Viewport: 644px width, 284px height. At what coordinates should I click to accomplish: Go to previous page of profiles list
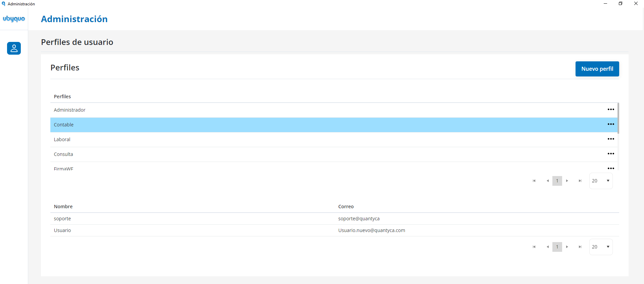click(548, 181)
